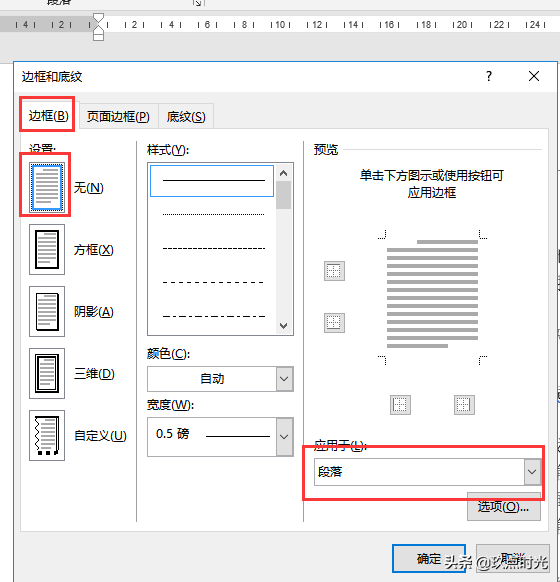This screenshot has height=582, width=560.
Task: Switch to the 页面边框(P) tab
Action: coord(118,117)
